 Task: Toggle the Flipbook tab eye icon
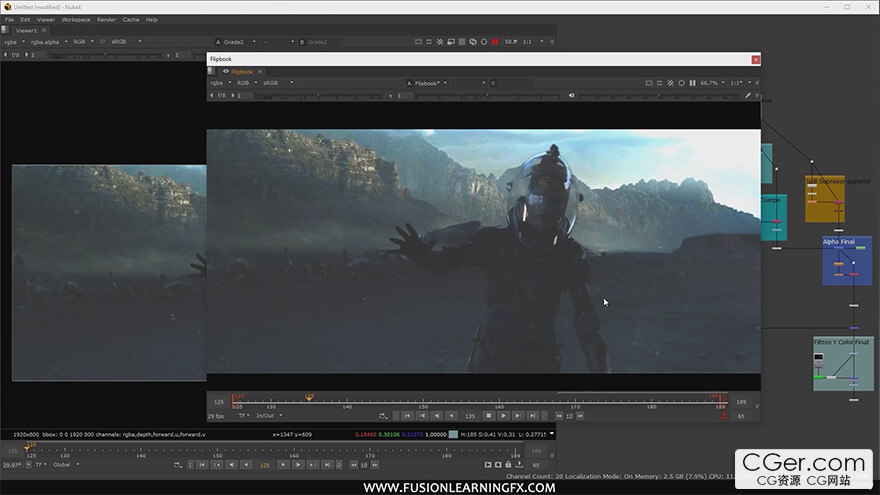pyautogui.click(x=226, y=71)
